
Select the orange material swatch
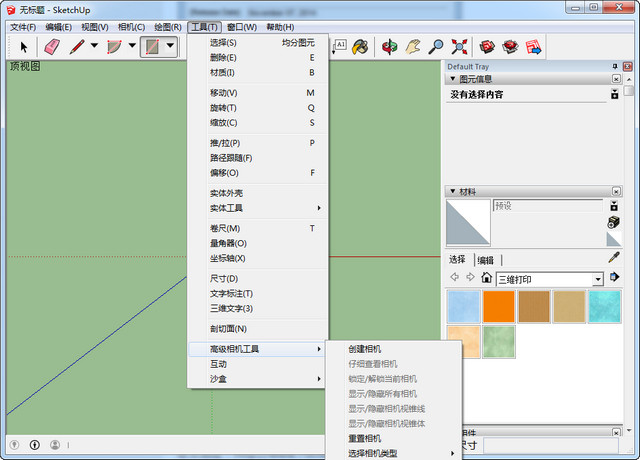point(498,306)
